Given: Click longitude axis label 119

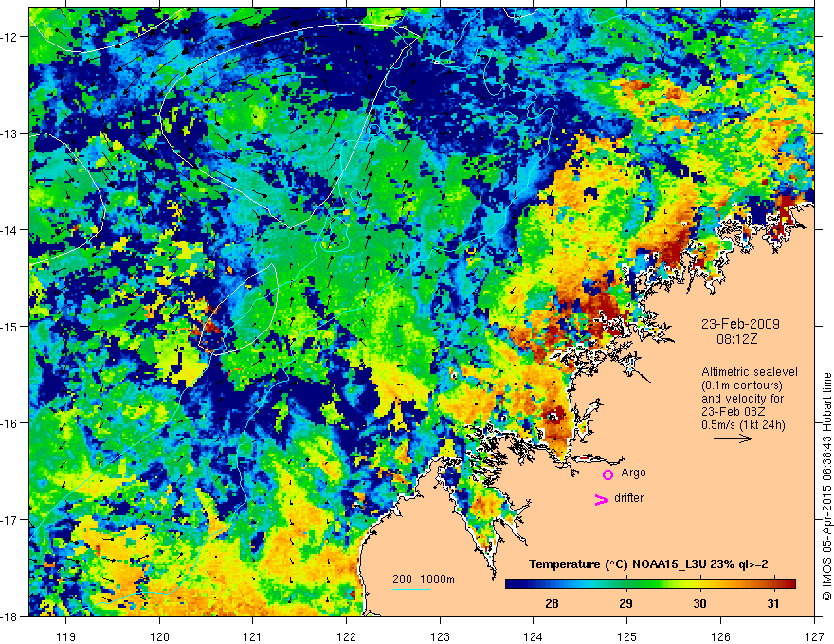Looking at the screenshot, I should [x=66, y=636].
